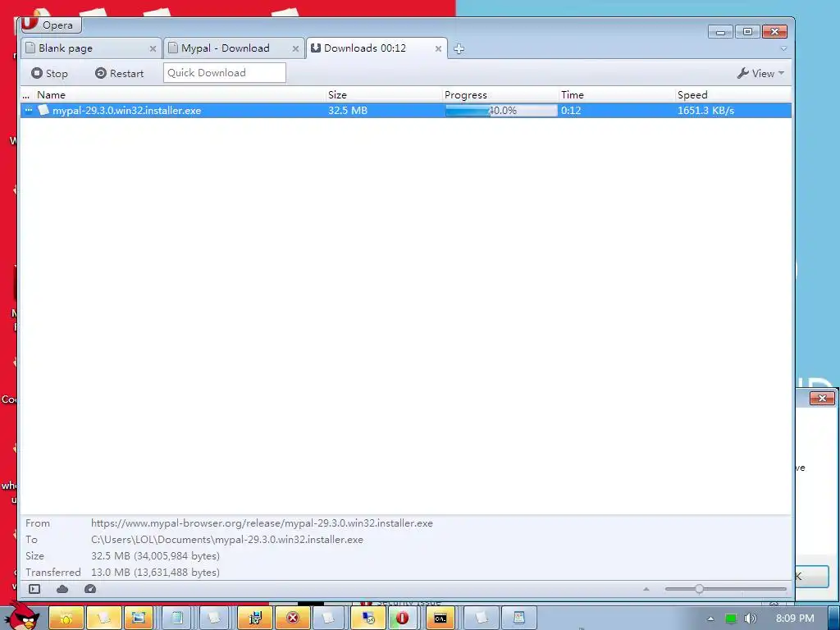The image size is (840, 630).
Task: Click the zoom slider handle
Action: click(699, 589)
